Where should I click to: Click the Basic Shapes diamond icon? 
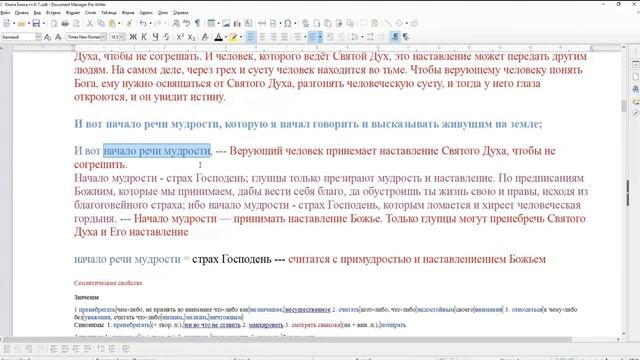(399, 23)
